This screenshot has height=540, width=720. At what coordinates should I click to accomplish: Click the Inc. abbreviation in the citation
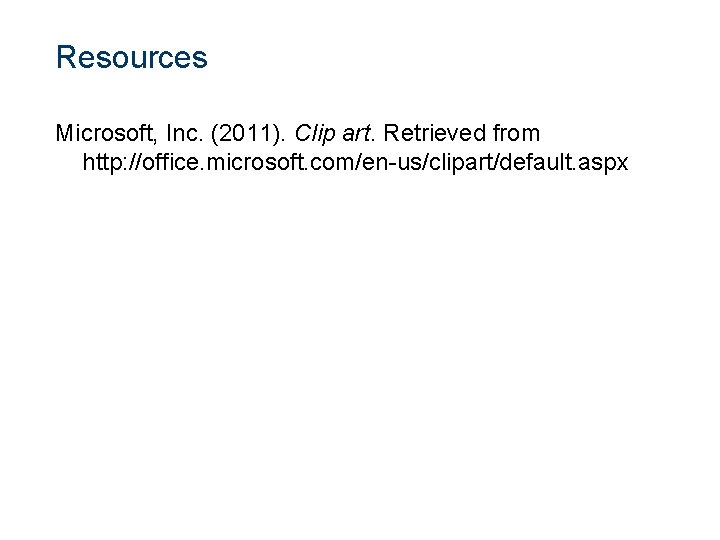point(184,133)
